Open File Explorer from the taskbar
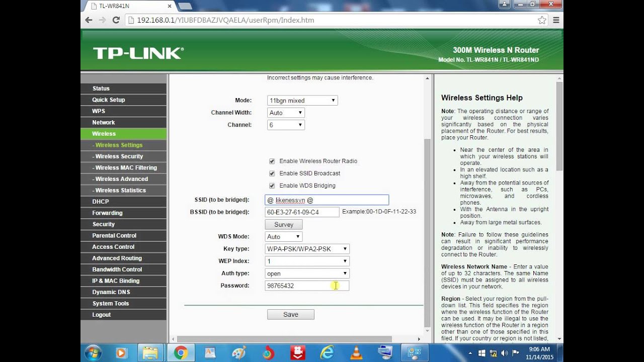Screen dimensions: 644x362 (150, 353)
